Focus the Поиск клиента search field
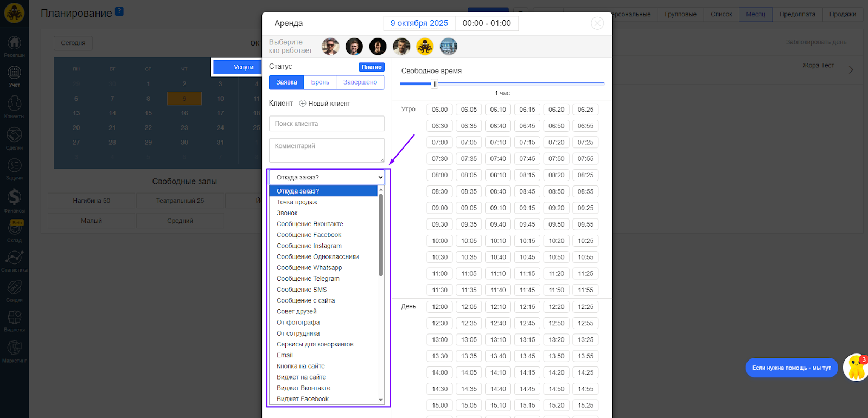 click(327, 124)
